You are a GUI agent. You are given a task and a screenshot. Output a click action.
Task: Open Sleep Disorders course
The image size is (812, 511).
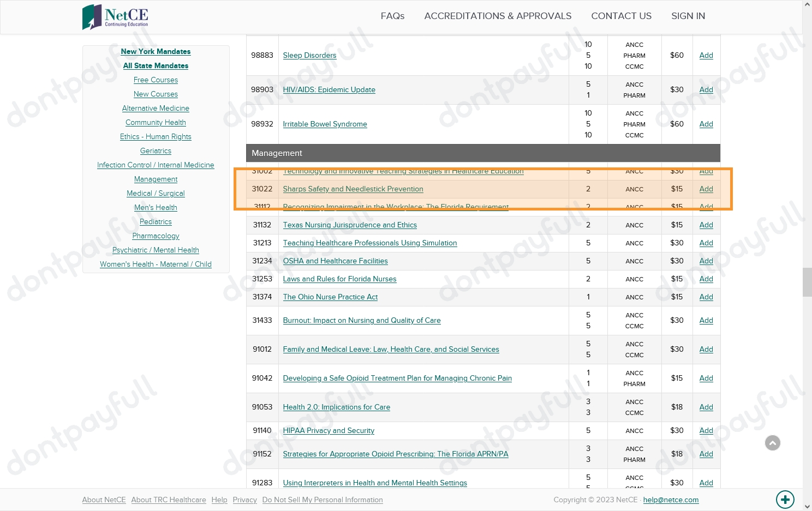point(309,55)
